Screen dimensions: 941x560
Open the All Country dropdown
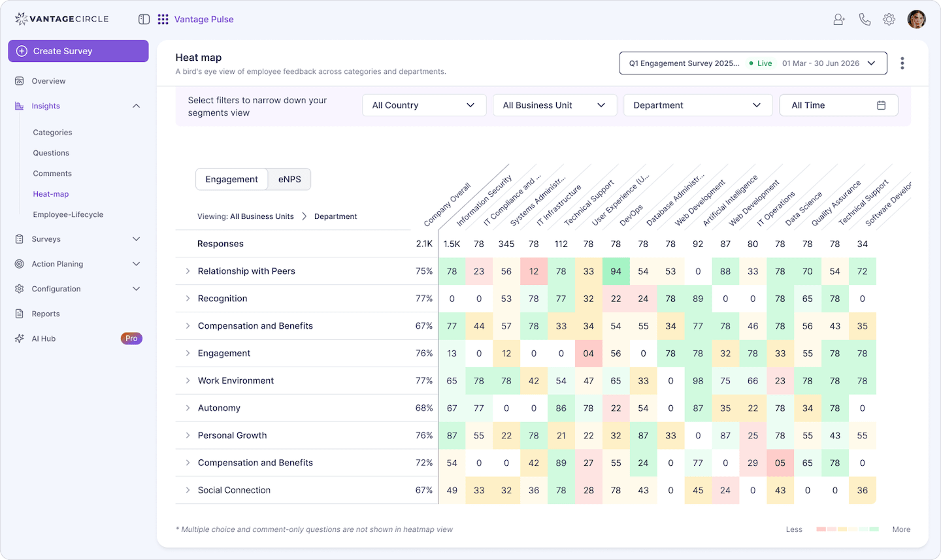(423, 105)
